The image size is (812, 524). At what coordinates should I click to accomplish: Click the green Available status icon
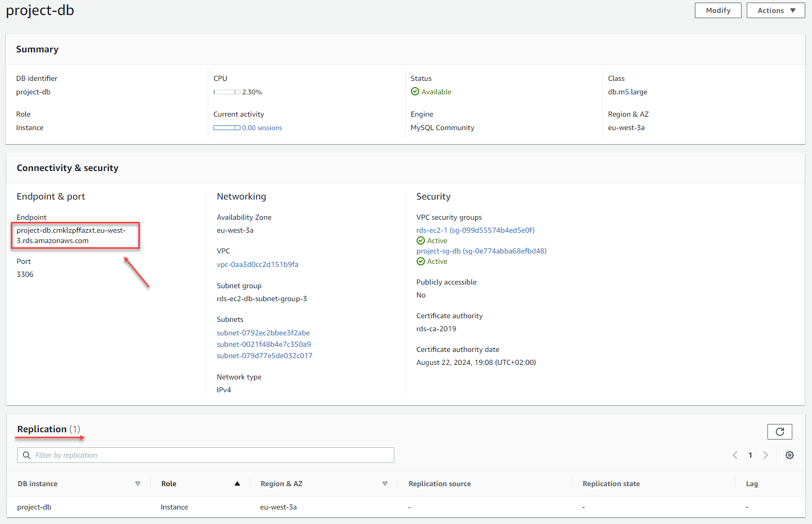[415, 92]
